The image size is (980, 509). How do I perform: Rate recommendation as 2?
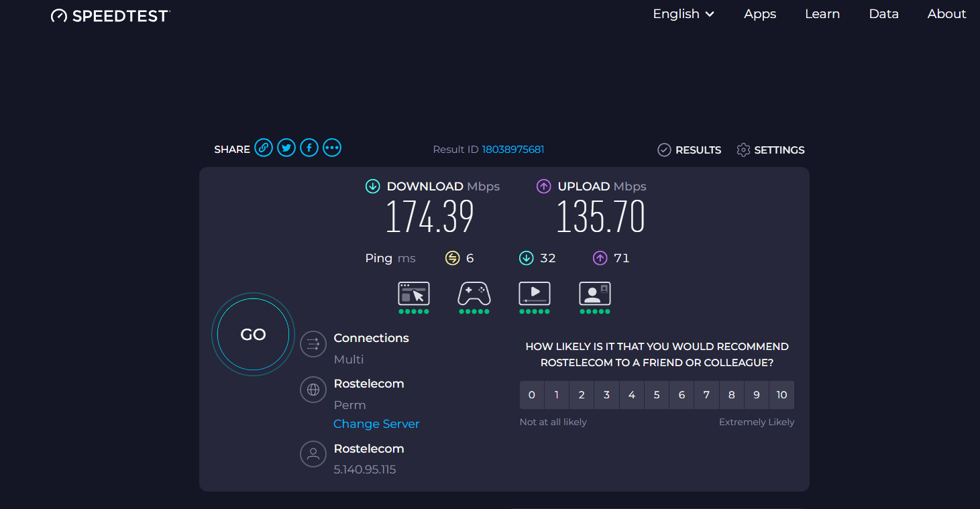pos(582,395)
